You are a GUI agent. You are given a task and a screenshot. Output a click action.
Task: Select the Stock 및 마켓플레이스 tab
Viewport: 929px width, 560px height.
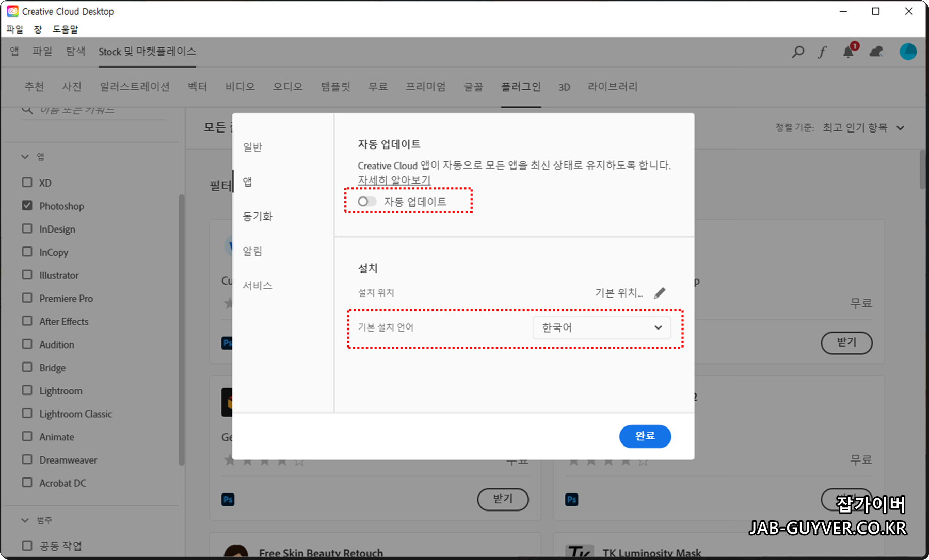coord(147,52)
